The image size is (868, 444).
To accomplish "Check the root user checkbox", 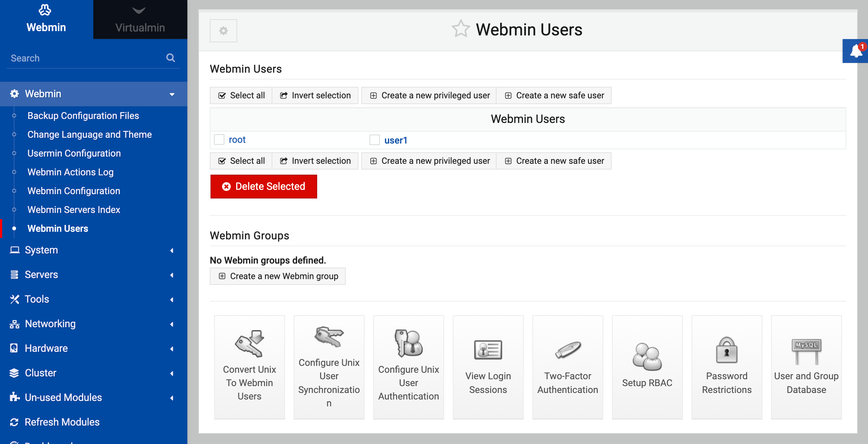I will (x=219, y=140).
